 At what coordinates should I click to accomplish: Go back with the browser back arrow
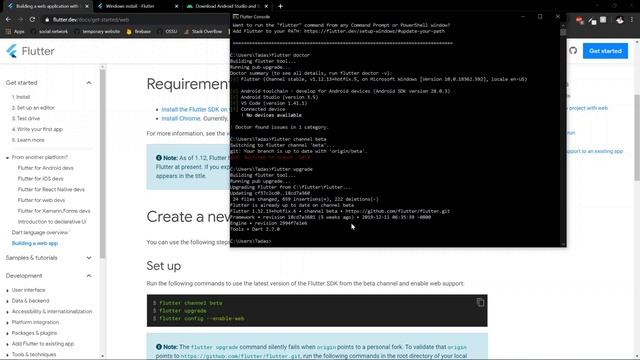coord(8,19)
